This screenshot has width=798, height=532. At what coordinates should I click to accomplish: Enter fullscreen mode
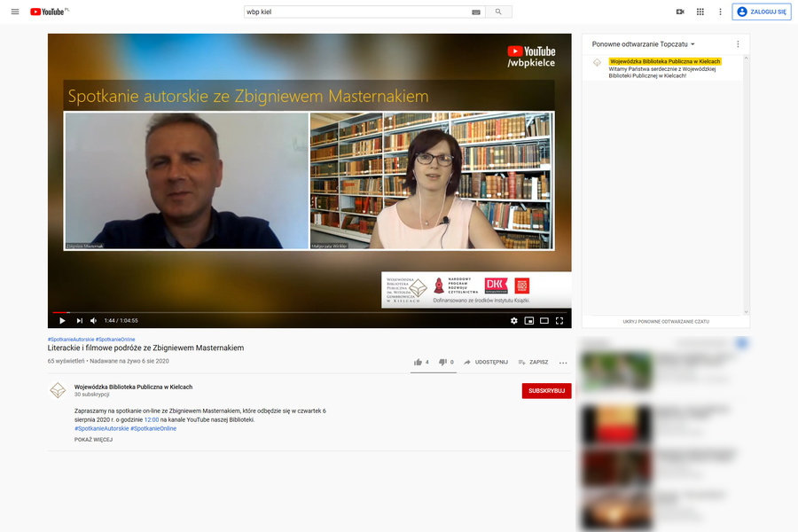point(559,320)
